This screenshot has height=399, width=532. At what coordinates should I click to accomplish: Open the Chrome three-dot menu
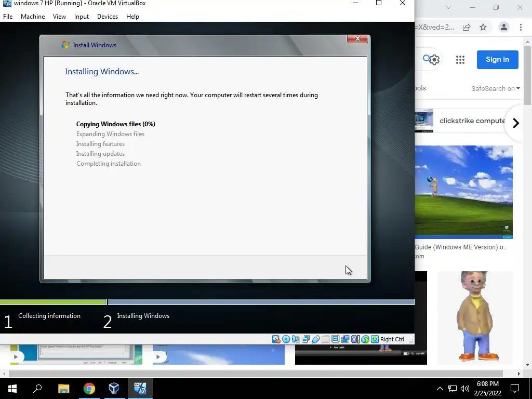(x=521, y=27)
